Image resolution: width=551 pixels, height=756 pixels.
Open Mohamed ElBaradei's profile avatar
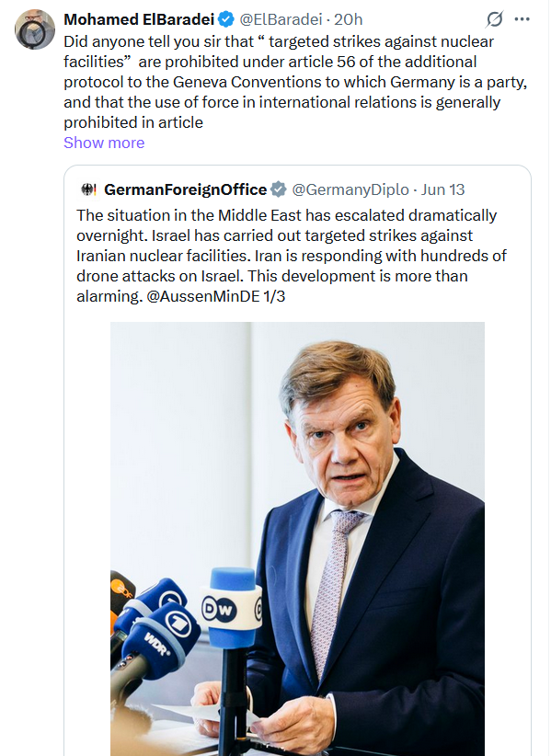tap(35, 29)
